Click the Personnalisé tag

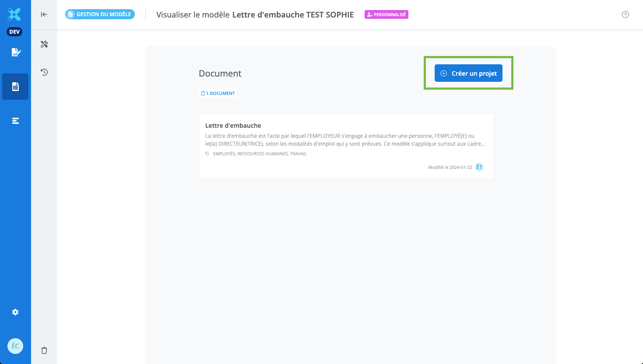387,14
